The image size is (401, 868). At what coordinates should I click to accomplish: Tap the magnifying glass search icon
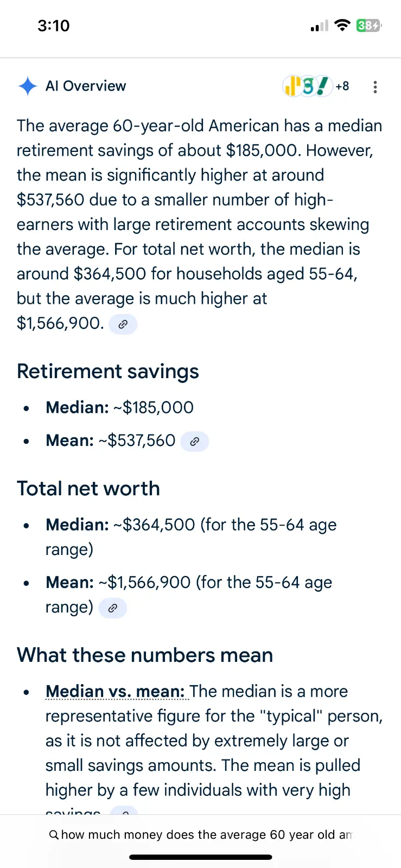pyautogui.click(x=54, y=835)
